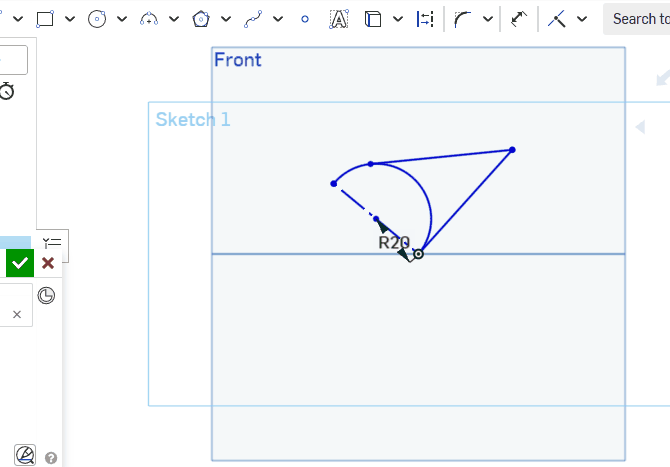Select the point sketch tool
Image resolution: width=670 pixels, height=467 pixels.
pyautogui.click(x=305, y=19)
